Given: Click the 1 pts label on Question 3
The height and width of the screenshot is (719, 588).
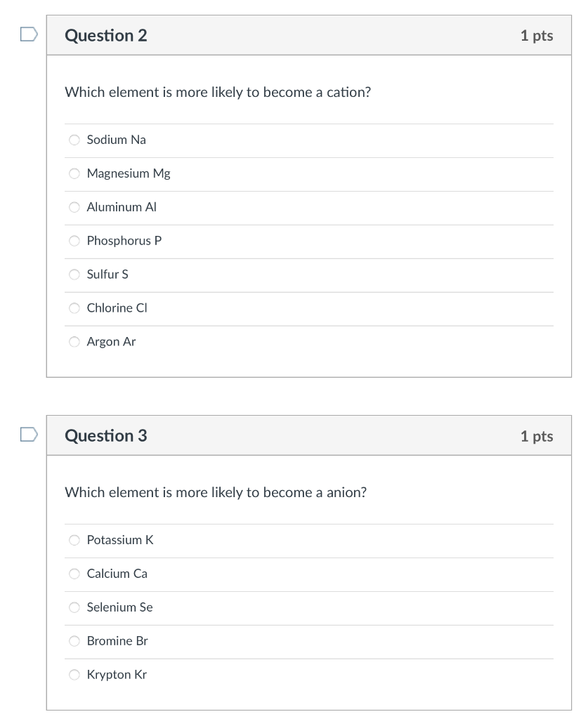Looking at the screenshot, I should pyautogui.click(x=537, y=435).
